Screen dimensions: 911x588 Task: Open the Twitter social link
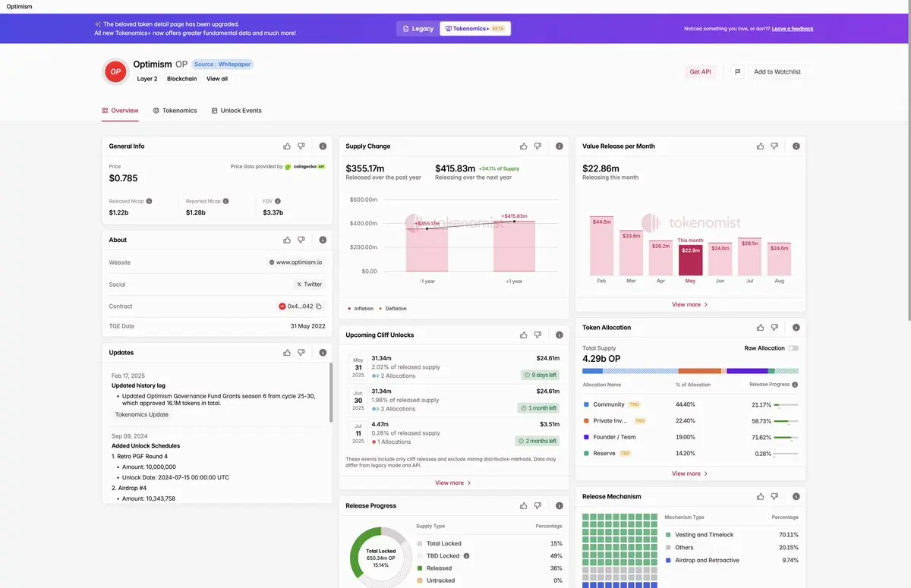309,285
